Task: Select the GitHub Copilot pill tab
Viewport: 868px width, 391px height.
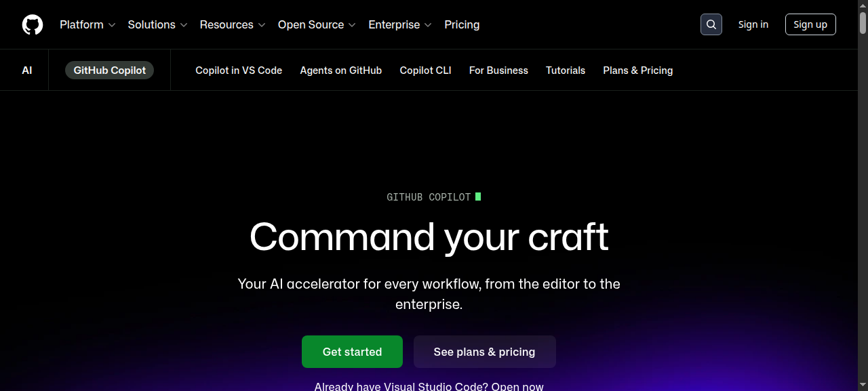Action: pyautogui.click(x=109, y=70)
